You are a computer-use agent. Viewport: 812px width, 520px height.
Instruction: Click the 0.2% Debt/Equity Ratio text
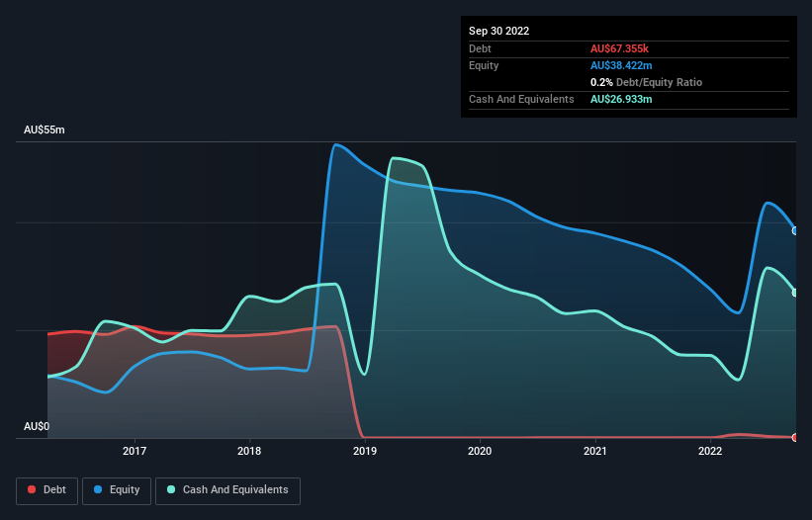point(646,82)
